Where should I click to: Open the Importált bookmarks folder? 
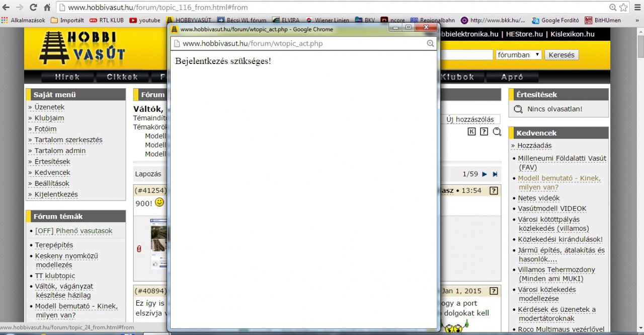(67, 21)
